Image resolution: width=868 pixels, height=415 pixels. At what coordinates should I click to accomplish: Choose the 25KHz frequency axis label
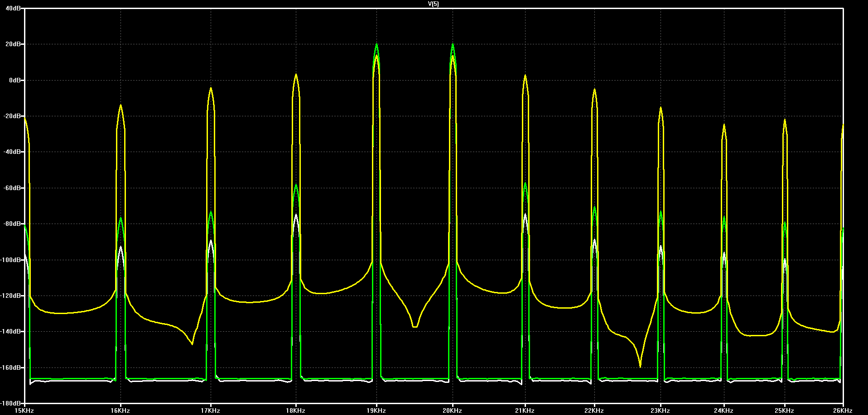(x=784, y=410)
